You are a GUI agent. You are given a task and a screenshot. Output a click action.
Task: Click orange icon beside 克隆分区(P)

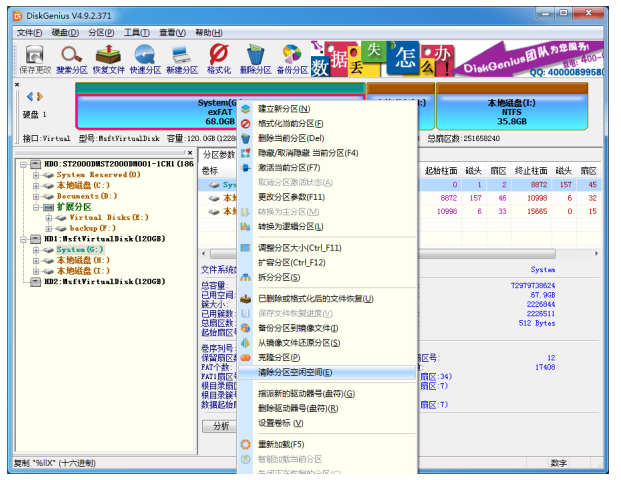pyautogui.click(x=246, y=358)
